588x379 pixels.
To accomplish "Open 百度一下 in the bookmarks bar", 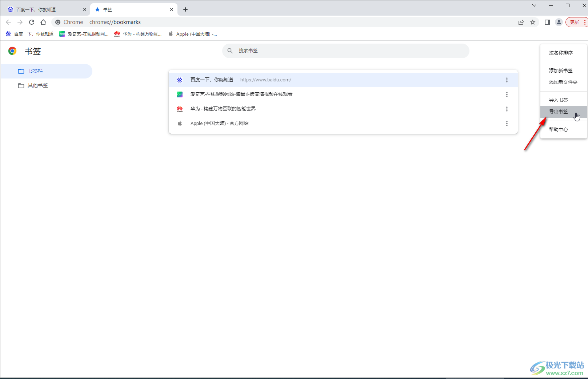I will tap(29, 34).
